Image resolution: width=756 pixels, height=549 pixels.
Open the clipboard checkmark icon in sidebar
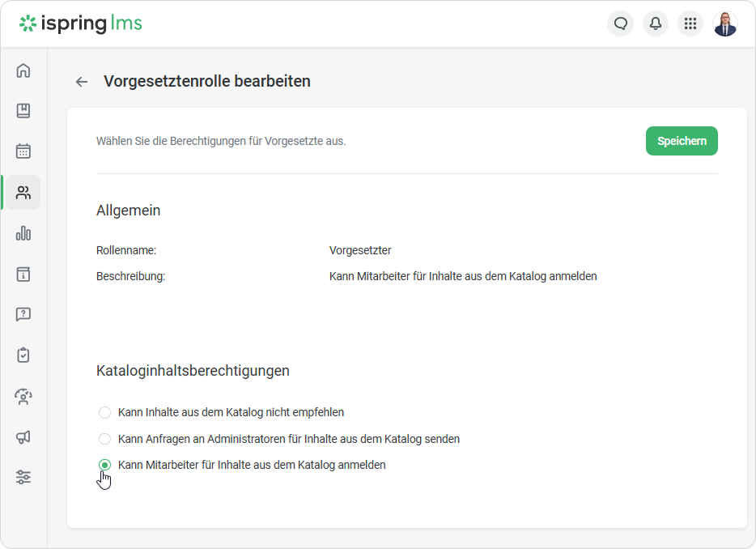(23, 355)
